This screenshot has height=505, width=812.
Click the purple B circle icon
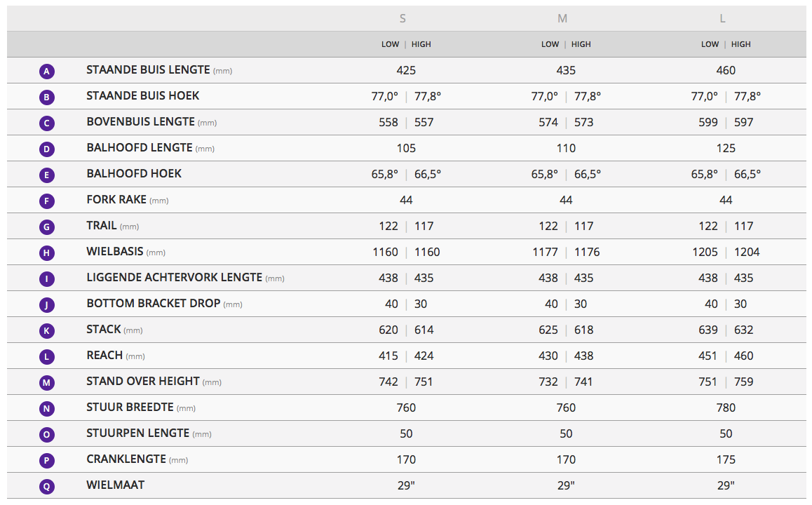47,97
